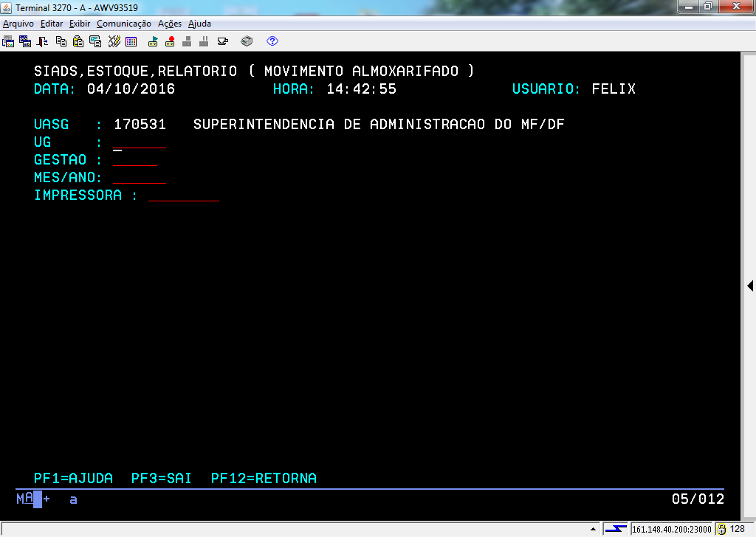Click the Stop macro icon

pos(187,41)
